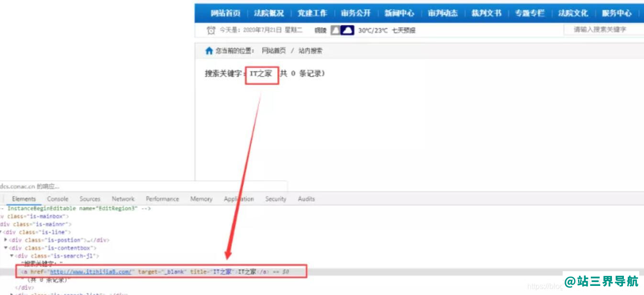Image resolution: width=644 pixels, height=295 pixels.
Task: Collapse the is-line div node
Action: (1, 232)
